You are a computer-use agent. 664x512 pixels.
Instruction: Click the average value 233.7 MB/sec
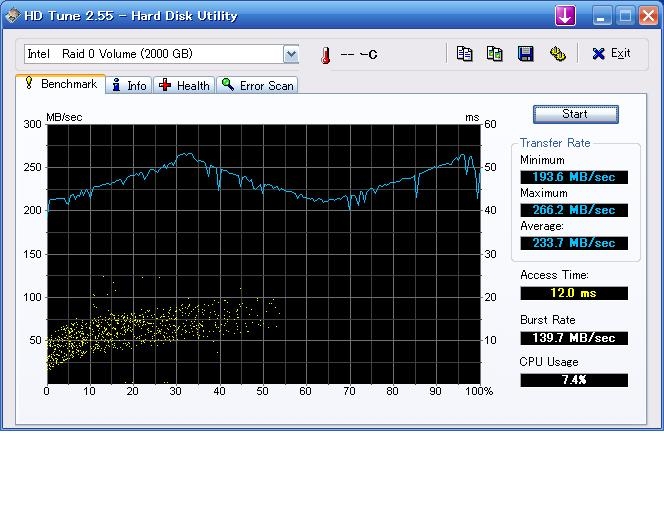tap(574, 243)
